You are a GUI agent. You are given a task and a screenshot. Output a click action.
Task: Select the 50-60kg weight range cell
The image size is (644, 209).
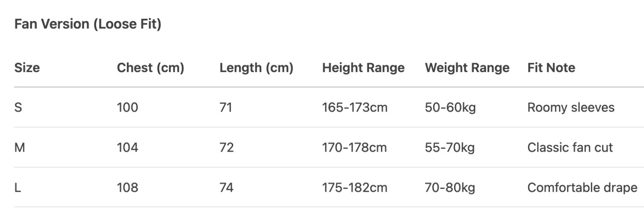pos(450,108)
